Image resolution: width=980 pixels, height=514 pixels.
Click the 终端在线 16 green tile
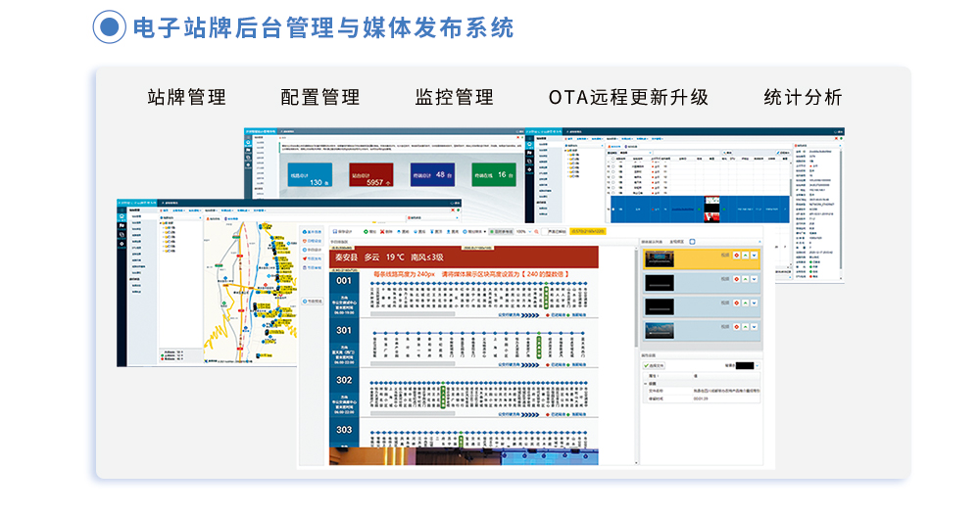click(x=494, y=175)
